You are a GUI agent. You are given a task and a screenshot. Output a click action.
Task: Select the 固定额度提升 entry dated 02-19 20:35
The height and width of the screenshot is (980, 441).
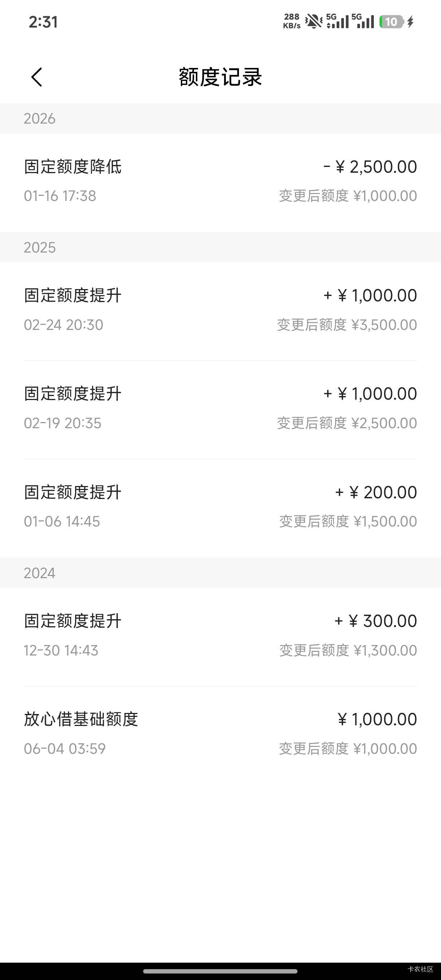pos(220,408)
